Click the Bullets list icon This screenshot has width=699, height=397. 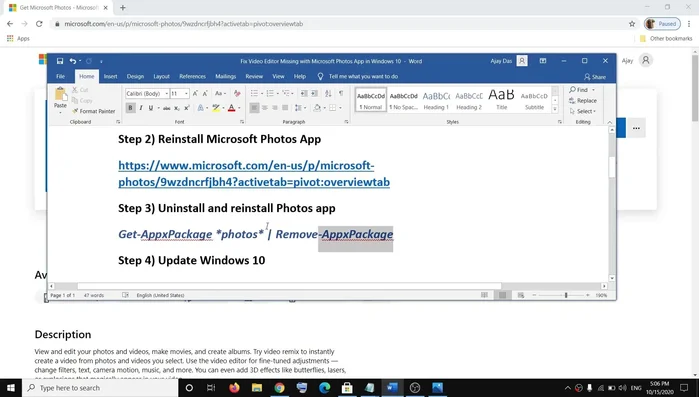coord(254,93)
